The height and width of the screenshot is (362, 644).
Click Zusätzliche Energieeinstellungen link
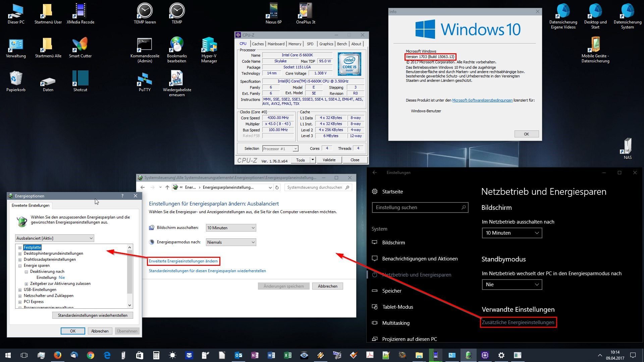point(518,322)
